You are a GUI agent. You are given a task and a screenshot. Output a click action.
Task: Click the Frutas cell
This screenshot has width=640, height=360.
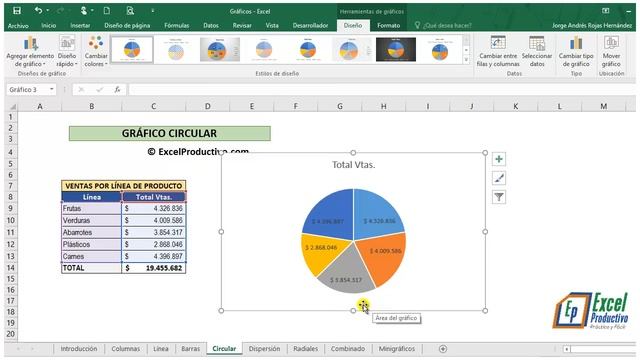pos(91,208)
